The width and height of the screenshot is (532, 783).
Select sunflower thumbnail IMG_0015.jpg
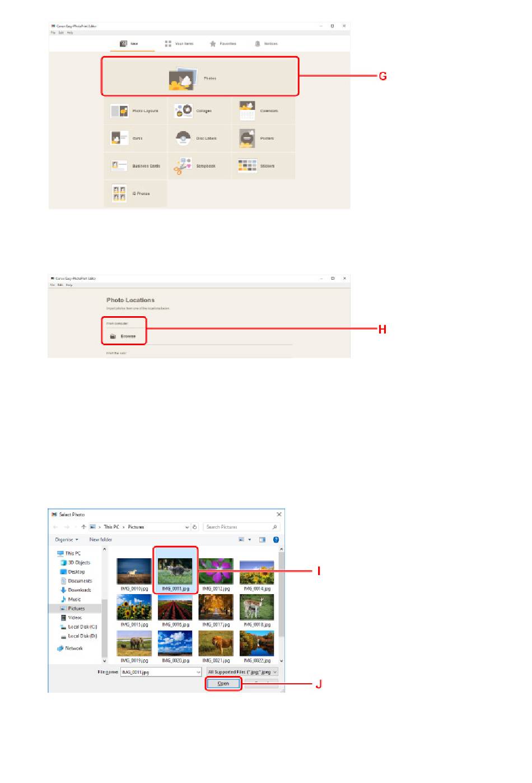click(x=134, y=610)
